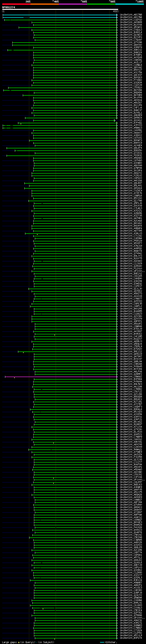Viewport: 146px width, 644px height.
Task: Select the UniRef100_Q7M886 label
Action: 131,615
